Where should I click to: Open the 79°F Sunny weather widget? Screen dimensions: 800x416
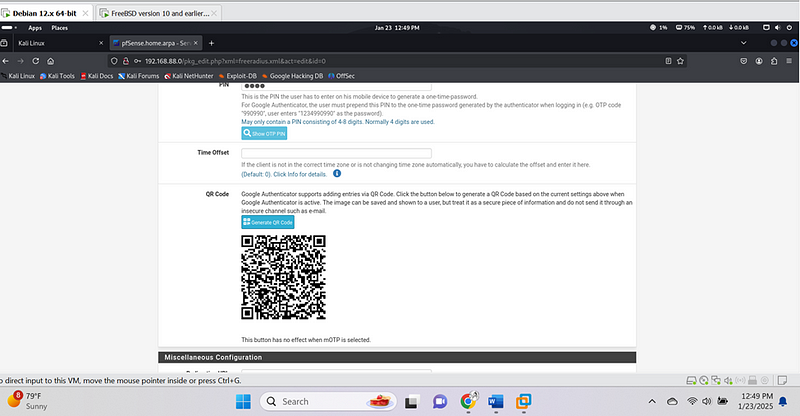[28, 401]
